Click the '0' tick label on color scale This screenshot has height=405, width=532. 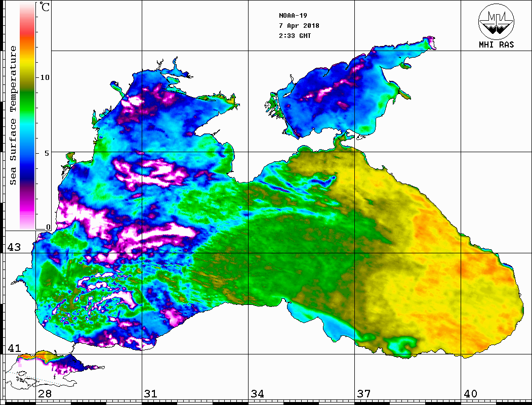pyautogui.click(x=48, y=227)
